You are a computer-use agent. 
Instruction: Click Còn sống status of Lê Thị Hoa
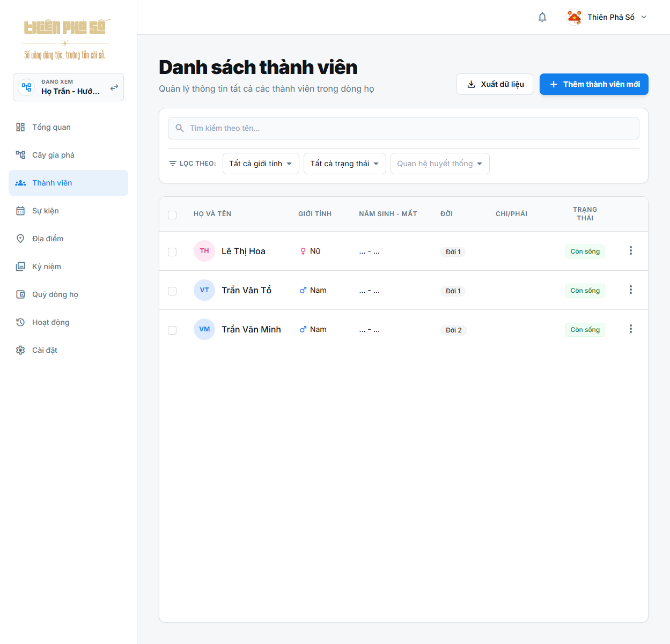(585, 251)
